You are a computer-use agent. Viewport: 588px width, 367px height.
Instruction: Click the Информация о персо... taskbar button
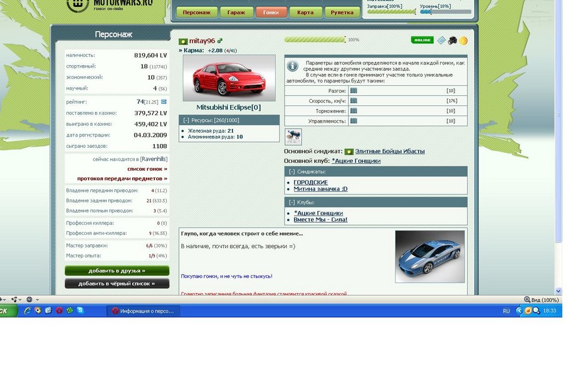(x=144, y=311)
